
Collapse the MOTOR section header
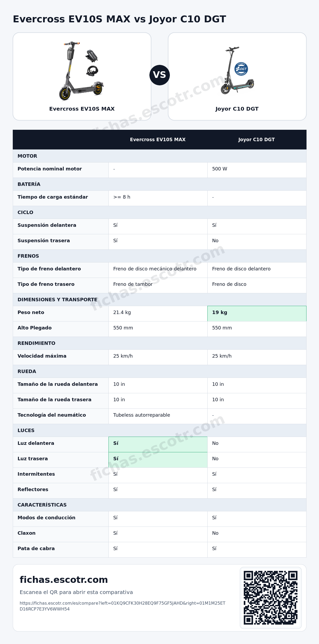159,156
